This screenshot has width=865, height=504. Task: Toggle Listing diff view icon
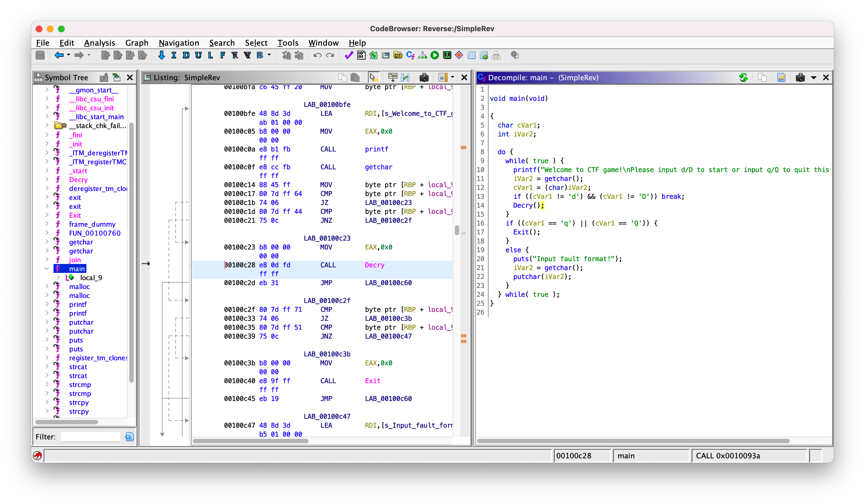coord(405,77)
